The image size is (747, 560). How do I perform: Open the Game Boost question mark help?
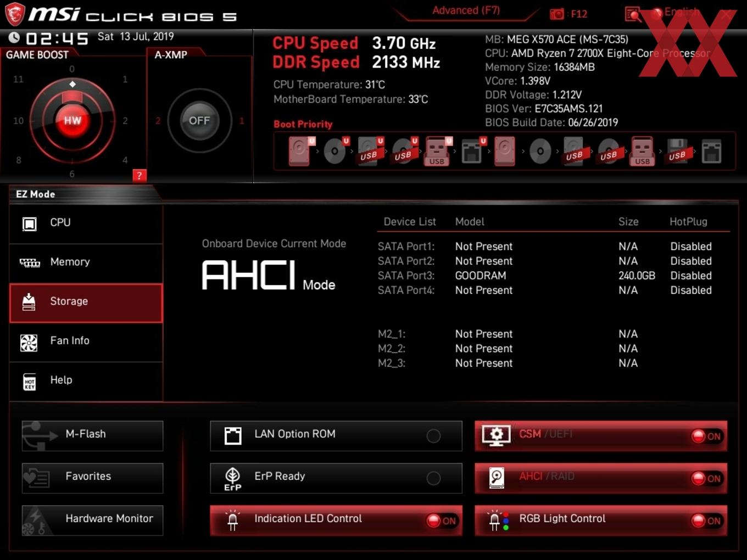click(140, 176)
